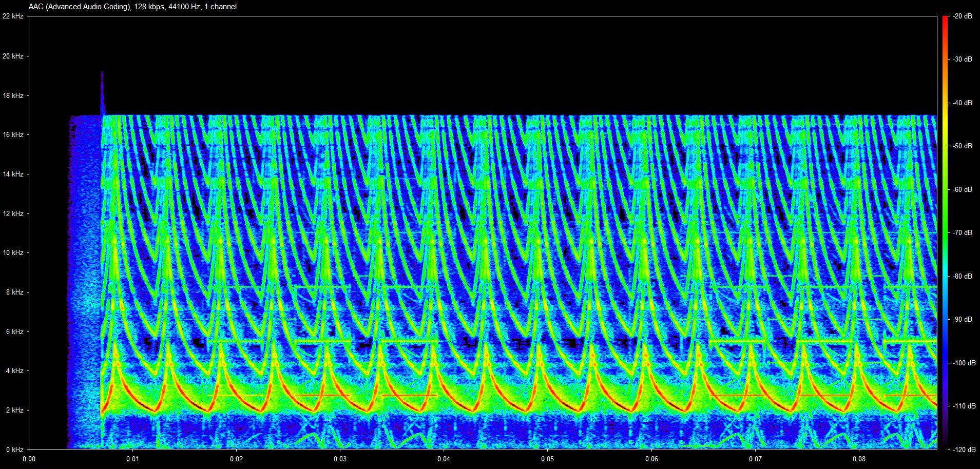
Task: Click the dB color gradient legend bar
Action: tap(945, 233)
